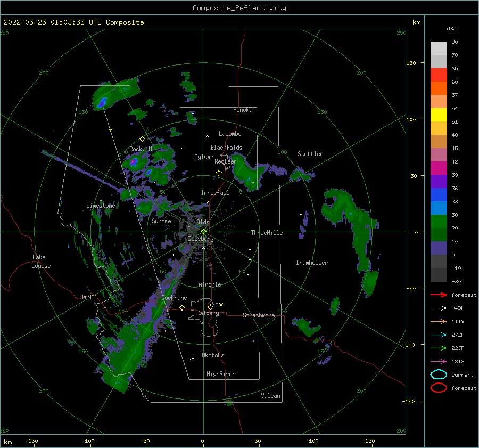The width and height of the screenshot is (479, 448).
Task: Select the cyan 27ZW arrow icon
Action: coord(439,335)
